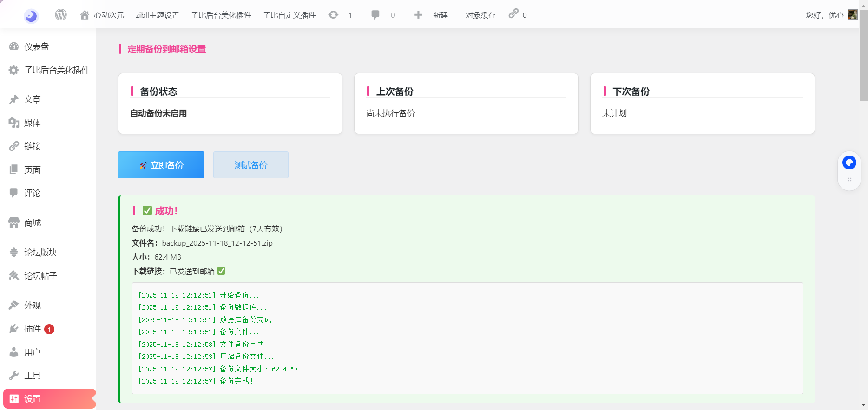Click the home icon beside 心动次元
This screenshot has height=410, width=868.
pyautogui.click(x=85, y=15)
